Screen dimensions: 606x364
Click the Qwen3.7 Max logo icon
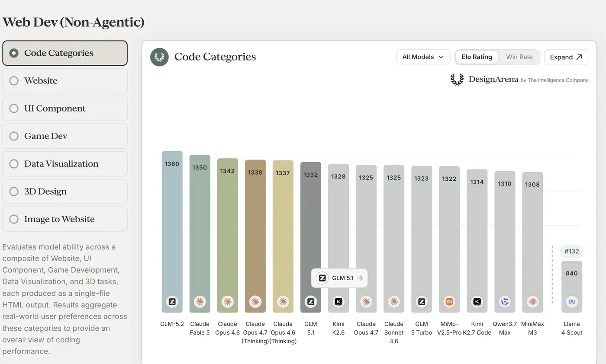505,302
